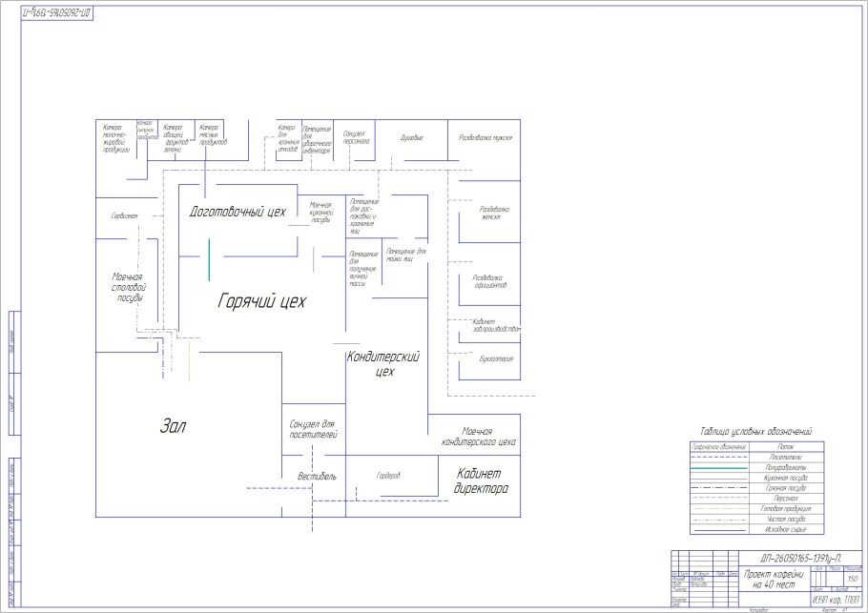868x613 pixels.
Task: Select the 'Доготовочный цех' room label
Action: click(238, 212)
